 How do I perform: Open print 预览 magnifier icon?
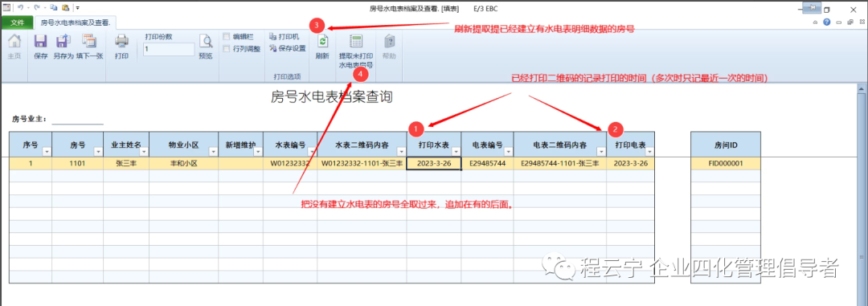point(206,42)
